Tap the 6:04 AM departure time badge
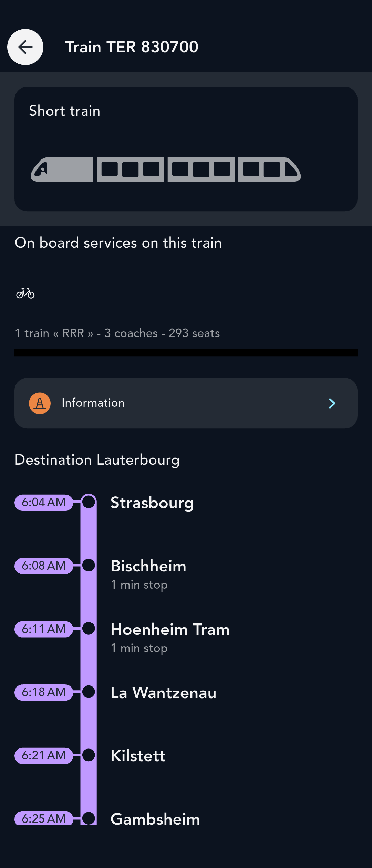Screen dimensions: 372x868 44,503
